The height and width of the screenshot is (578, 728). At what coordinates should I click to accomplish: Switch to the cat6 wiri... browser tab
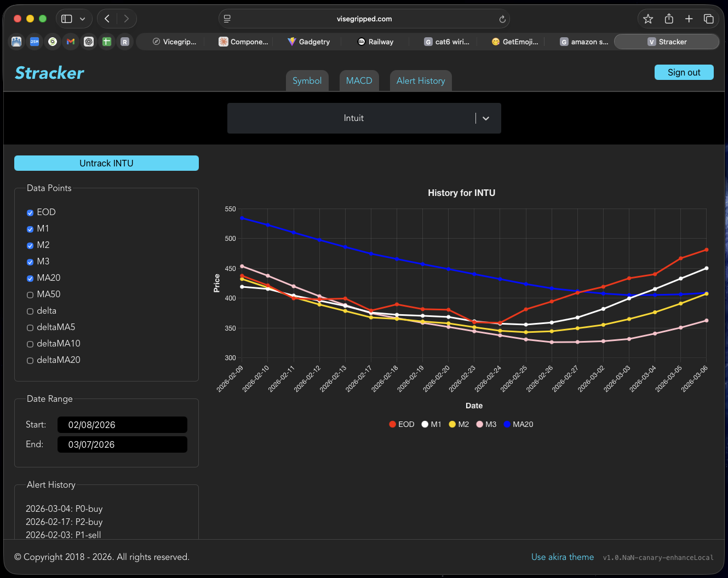[447, 42]
